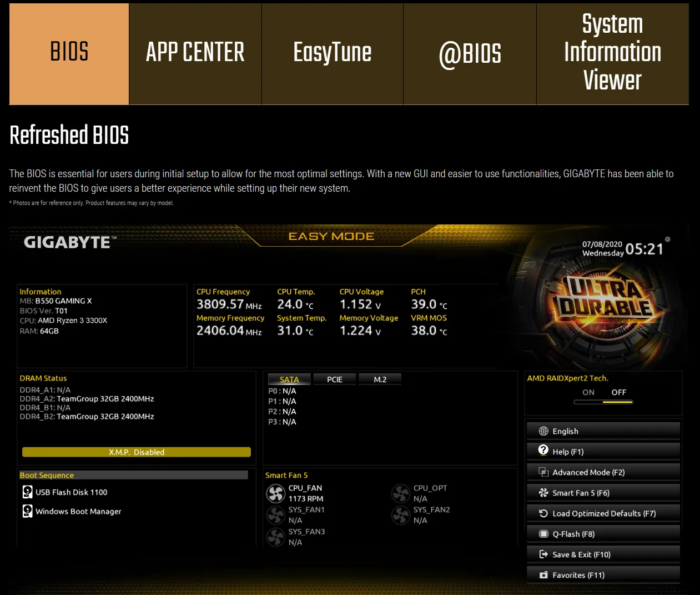Click Memory Frequency value 2406.04 MHz

coord(229,331)
